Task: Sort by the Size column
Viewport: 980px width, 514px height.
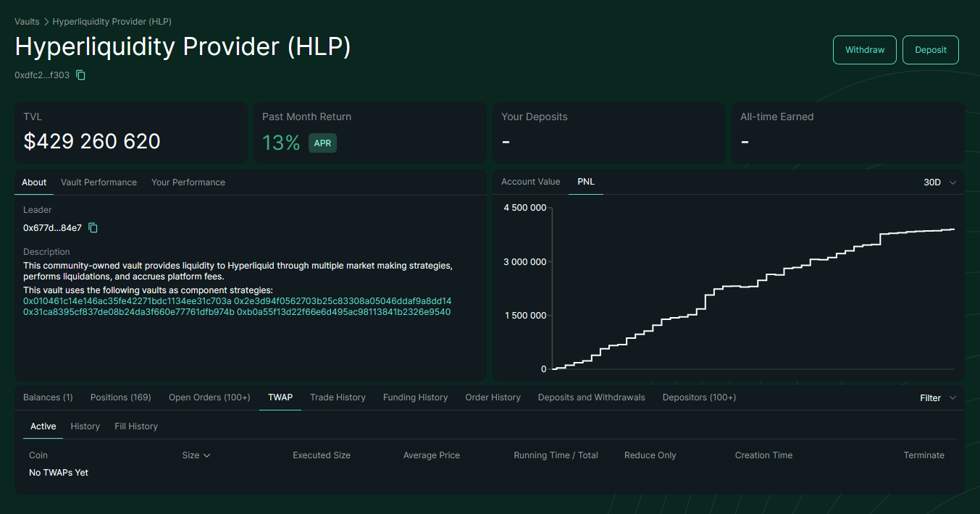Action: point(196,455)
